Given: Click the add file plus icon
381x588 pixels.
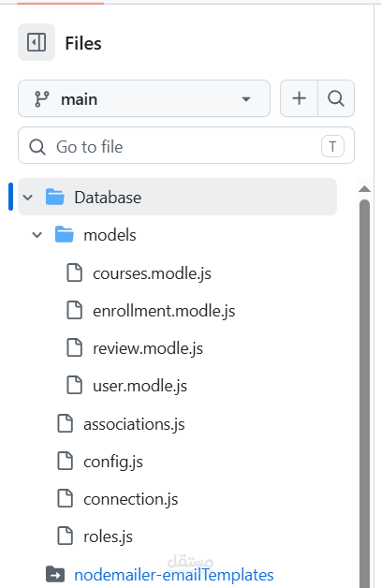Looking at the screenshot, I should [x=299, y=98].
